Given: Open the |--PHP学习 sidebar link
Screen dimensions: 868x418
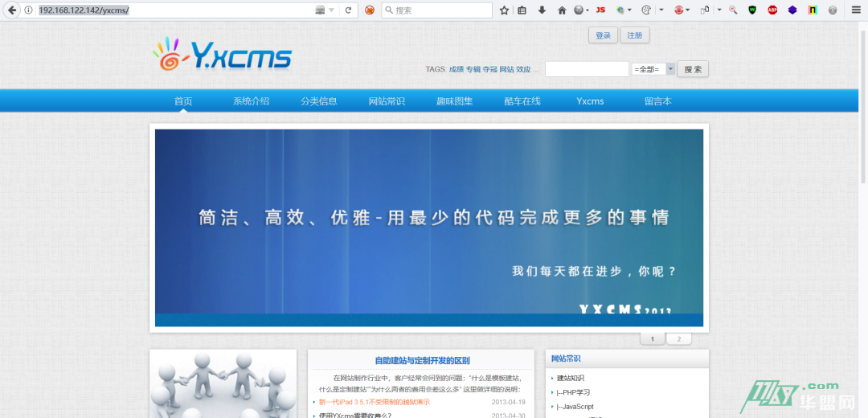Looking at the screenshot, I should (x=573, y=392).
